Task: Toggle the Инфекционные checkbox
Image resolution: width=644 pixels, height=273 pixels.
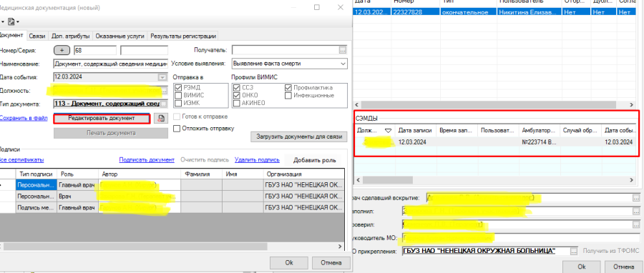Action: click(x=288, y=95)
